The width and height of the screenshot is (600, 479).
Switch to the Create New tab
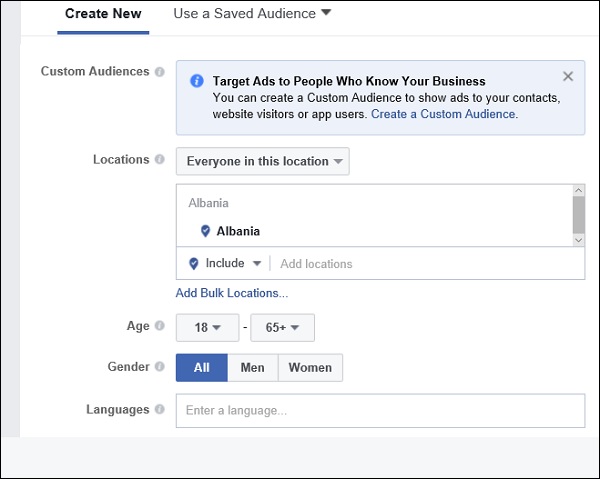(103, 15)
